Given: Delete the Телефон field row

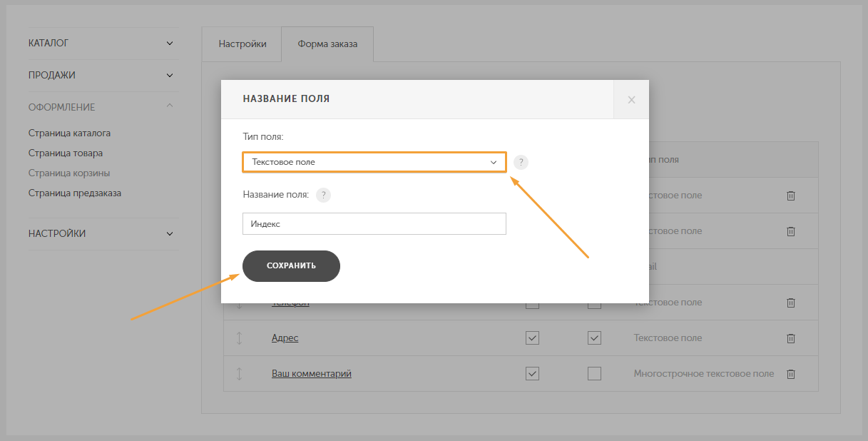Looking at the screenshot, I should pos(790,303).
